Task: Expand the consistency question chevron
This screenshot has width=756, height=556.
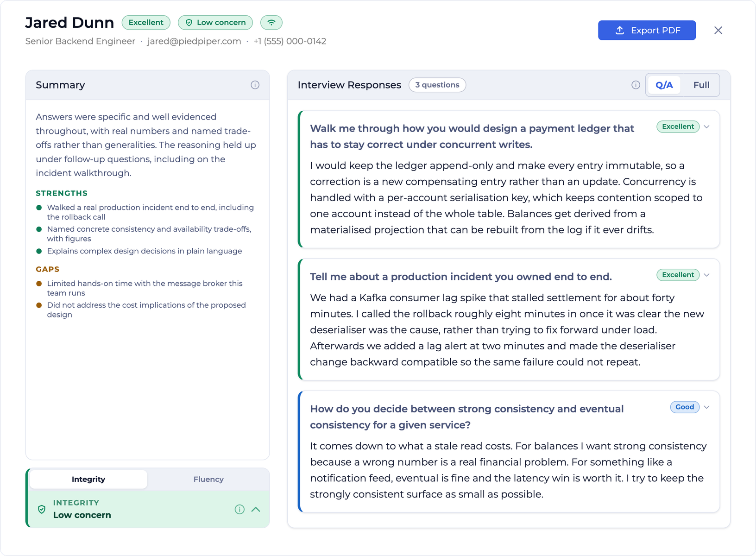Action: point(706,407)
